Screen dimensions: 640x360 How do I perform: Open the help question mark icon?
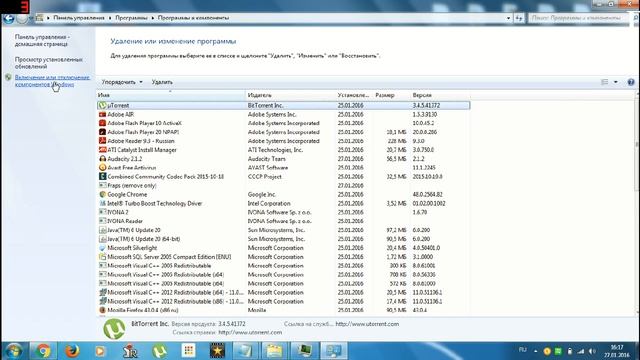(631, 82)
